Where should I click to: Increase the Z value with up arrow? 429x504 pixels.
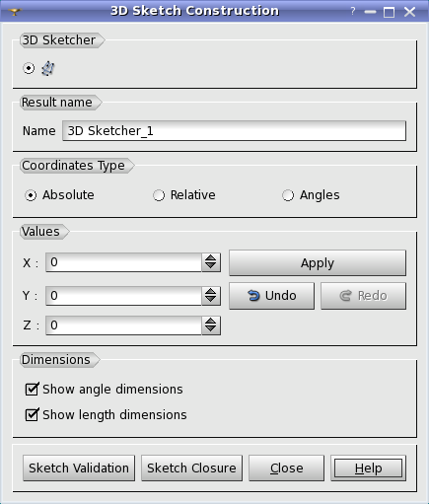(x=211, y=322)
